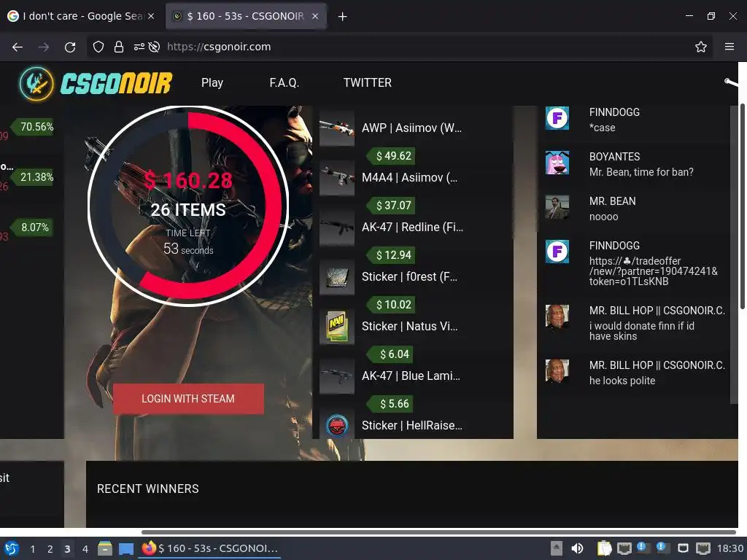747x560 pixels.
Task: Click the RECENT WINNERS heading
Action: (147, 489)
